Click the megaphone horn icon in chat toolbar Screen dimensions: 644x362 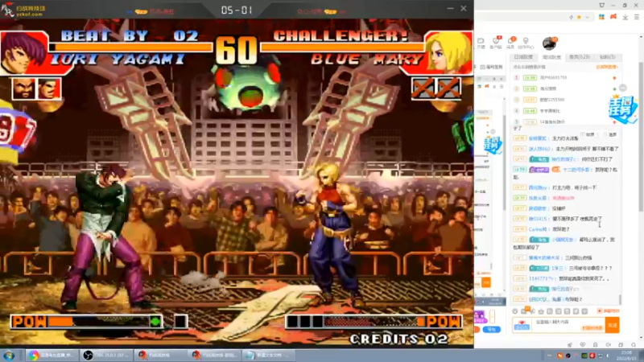point(533,311)
